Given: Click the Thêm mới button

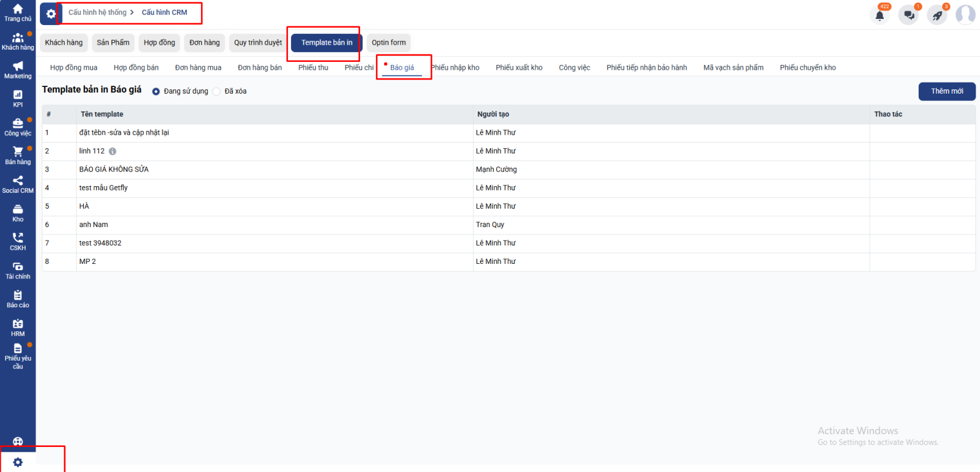Looking at the screenshot, I should coord(946,91).
